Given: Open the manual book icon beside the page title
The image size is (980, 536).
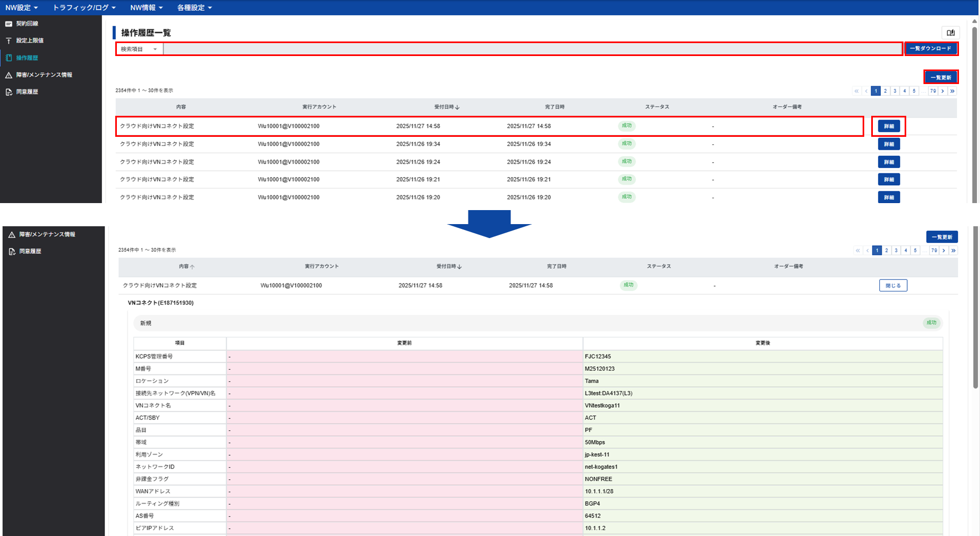Looking at the screenshot, I should click(x=950, y=33).
